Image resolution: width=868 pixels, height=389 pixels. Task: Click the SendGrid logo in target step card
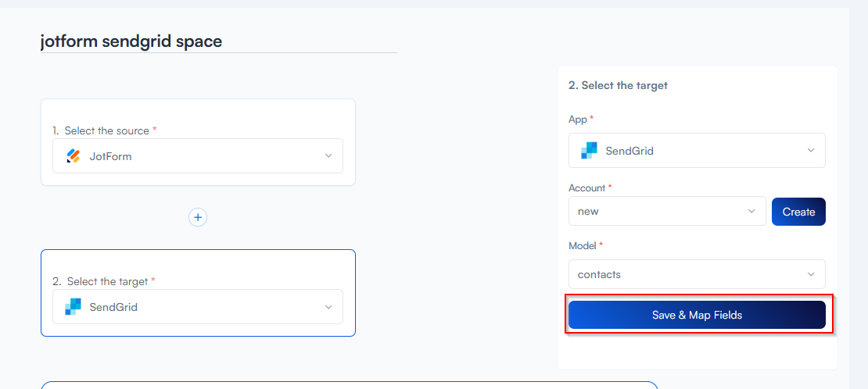click(74, 307)
